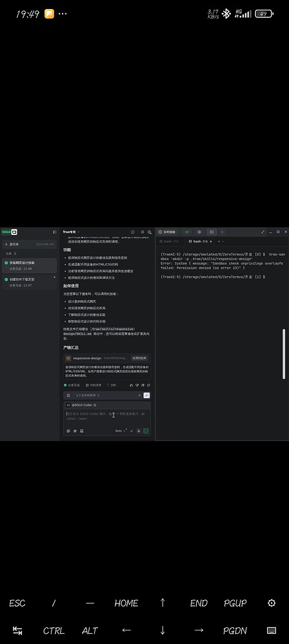Tap the left arrow key

(x=126, y=630)
